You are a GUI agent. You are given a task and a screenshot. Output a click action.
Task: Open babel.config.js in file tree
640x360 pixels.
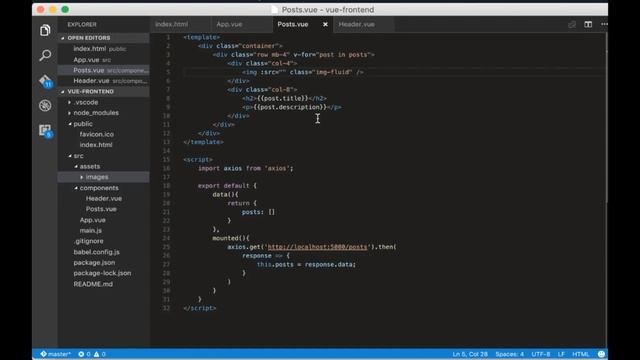point(104,252)
